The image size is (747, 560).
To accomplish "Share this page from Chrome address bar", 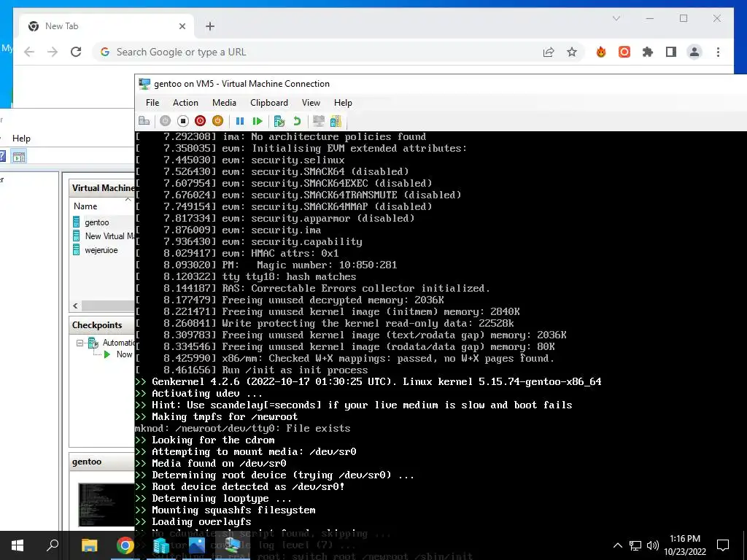I will pos(549,52).
